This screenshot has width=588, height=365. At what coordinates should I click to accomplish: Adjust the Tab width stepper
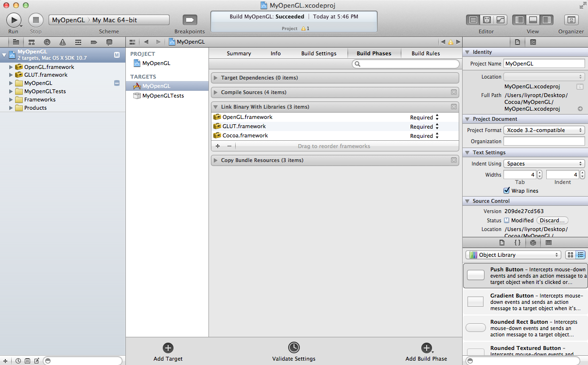click(539, 175)
